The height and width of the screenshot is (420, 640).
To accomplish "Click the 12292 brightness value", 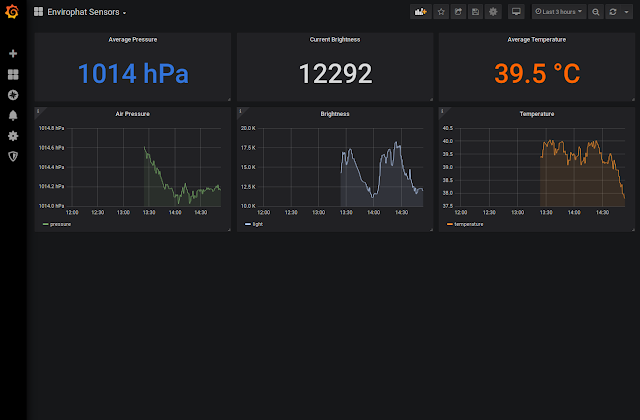I will [336, 73].
